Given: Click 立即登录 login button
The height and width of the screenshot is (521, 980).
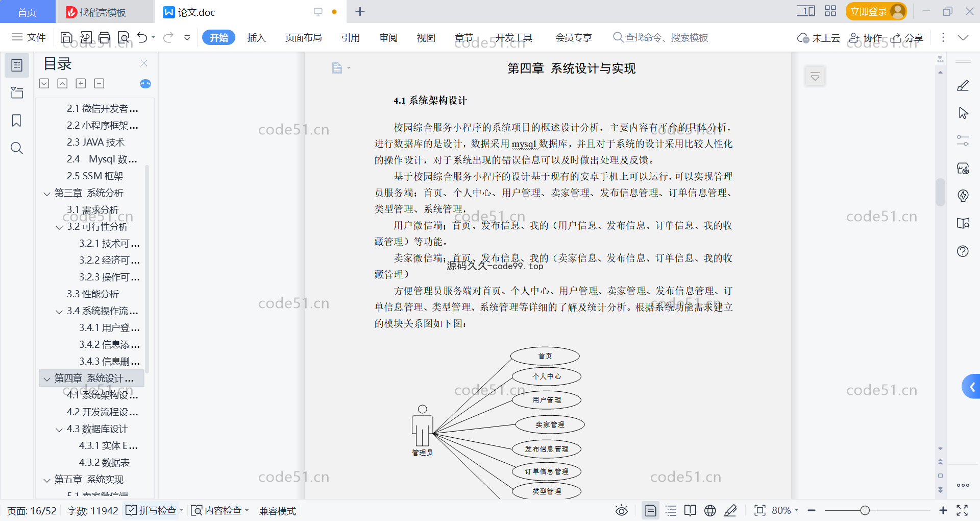Looking at the screenshot, I should tap(876, 11).
